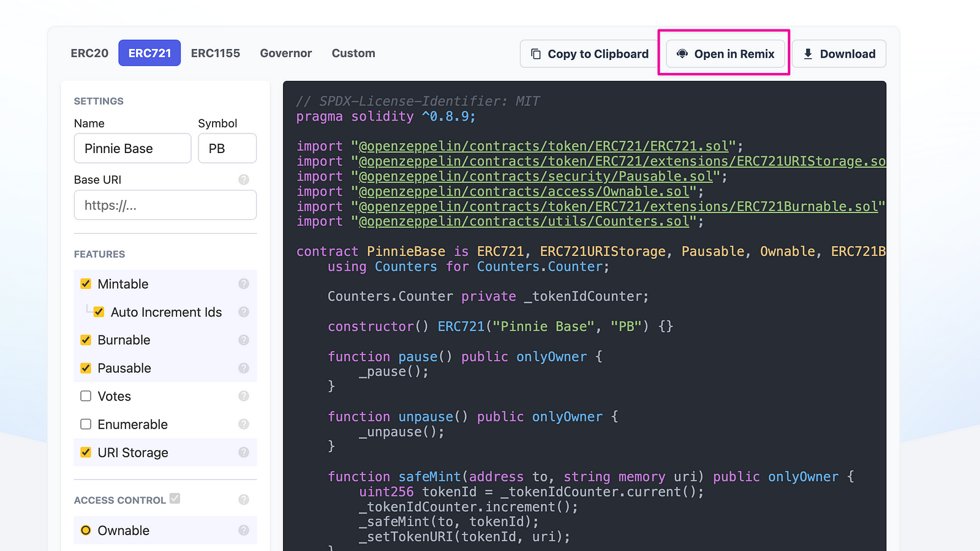
Task: Open the Governor tab
Action: [x=286, y=53]
